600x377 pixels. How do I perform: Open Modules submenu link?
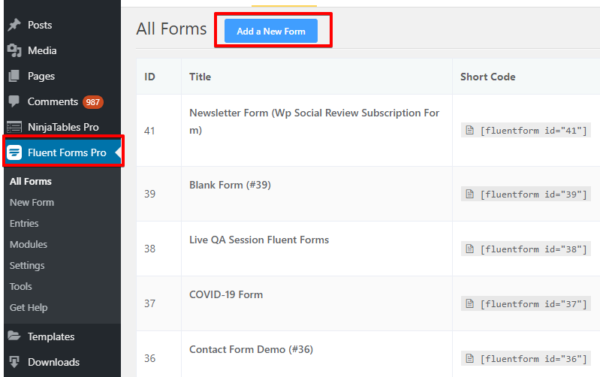coord(28,245)
